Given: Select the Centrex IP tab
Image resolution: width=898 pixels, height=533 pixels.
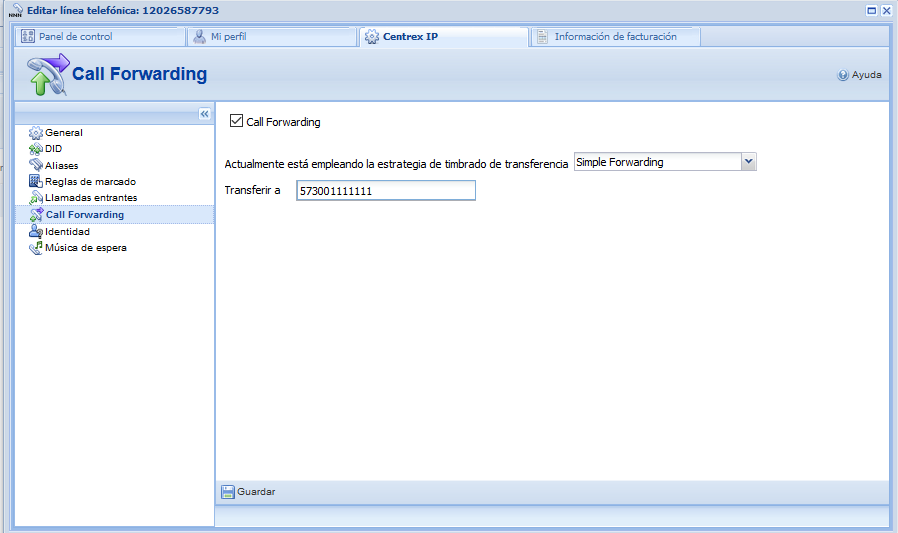Looking at the screenshot, I should (x=444, y=37).
